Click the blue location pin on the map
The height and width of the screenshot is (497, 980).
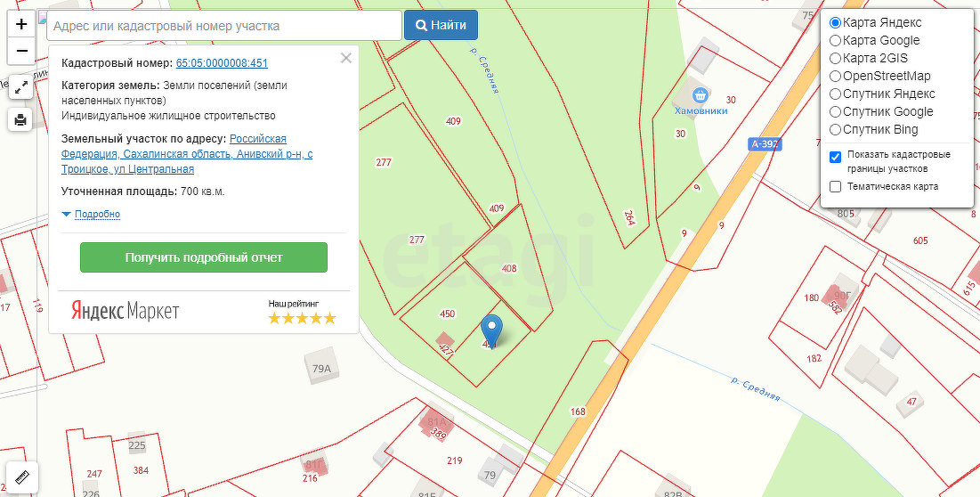click(491, 330)
